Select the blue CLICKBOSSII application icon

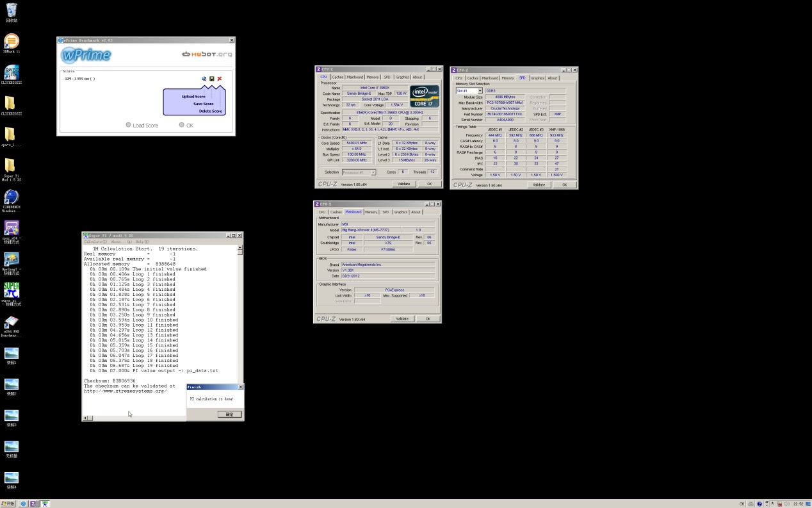tap(12, 72)
